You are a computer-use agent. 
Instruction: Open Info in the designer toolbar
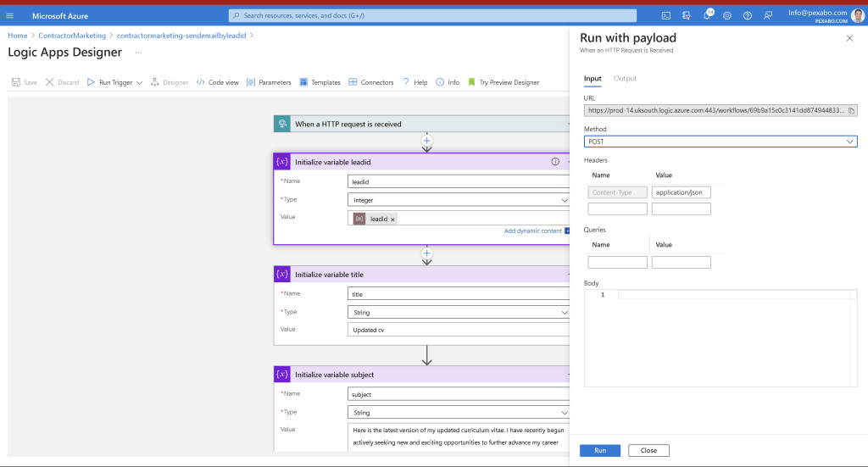pos(448,82)
